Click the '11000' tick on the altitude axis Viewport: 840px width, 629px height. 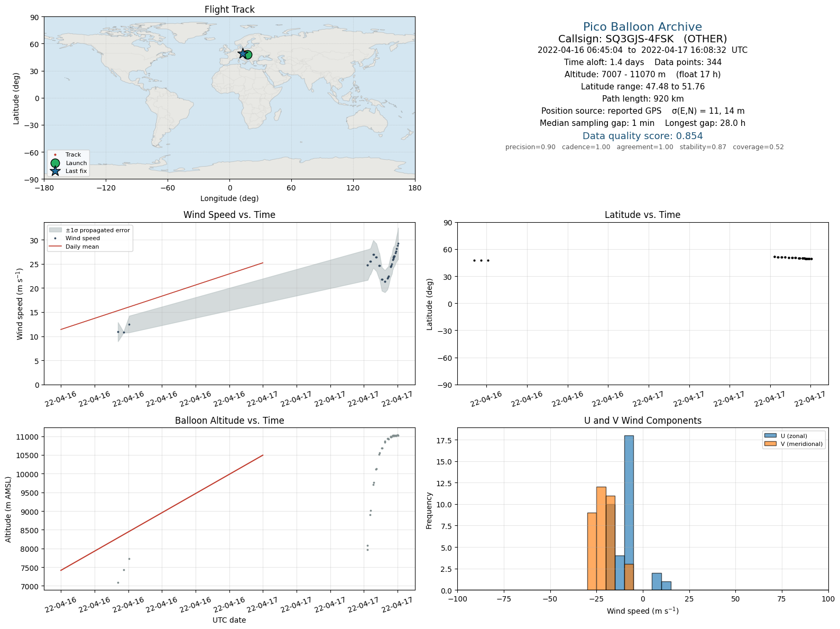tap(27, 437)
